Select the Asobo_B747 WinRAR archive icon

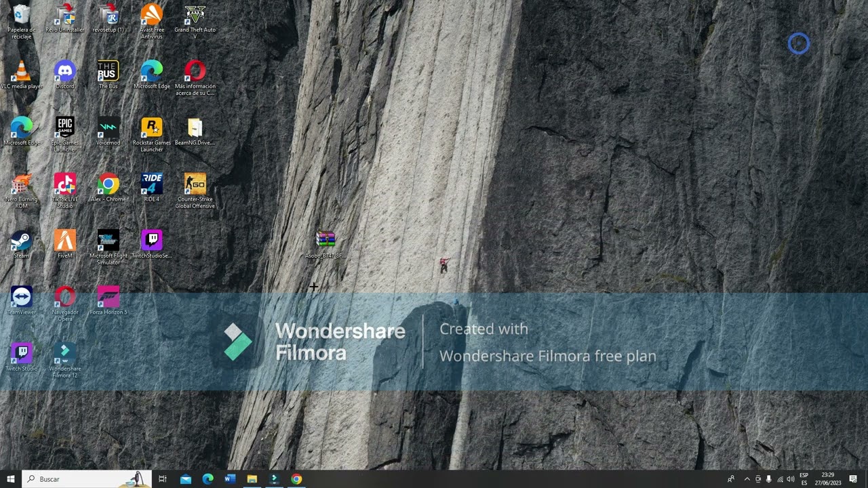[x=325, y=244]
